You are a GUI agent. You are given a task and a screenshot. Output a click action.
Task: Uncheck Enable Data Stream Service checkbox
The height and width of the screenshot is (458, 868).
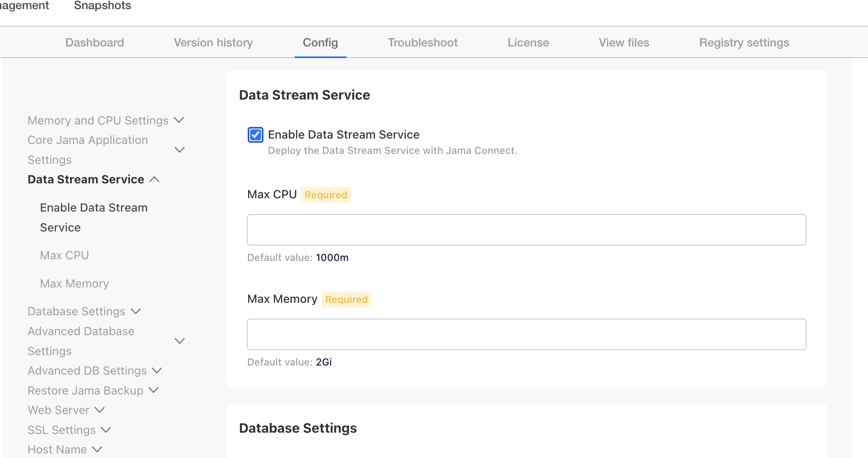coord(255,135)
